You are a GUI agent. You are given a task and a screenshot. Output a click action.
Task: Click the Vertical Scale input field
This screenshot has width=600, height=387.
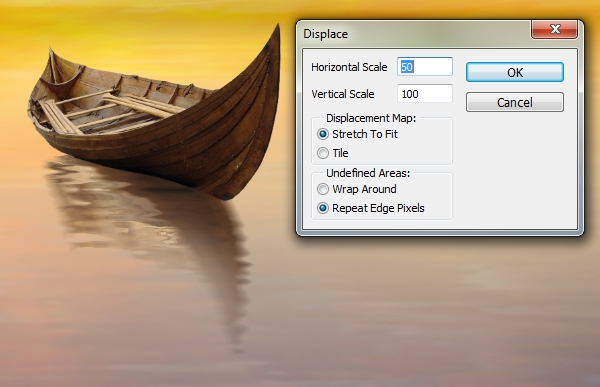pos(425,94)
